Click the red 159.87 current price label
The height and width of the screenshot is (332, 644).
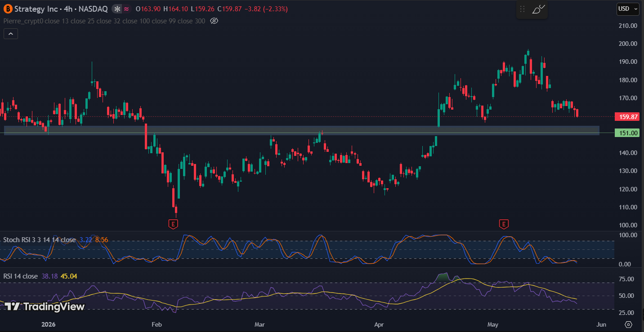coord(626,117)
